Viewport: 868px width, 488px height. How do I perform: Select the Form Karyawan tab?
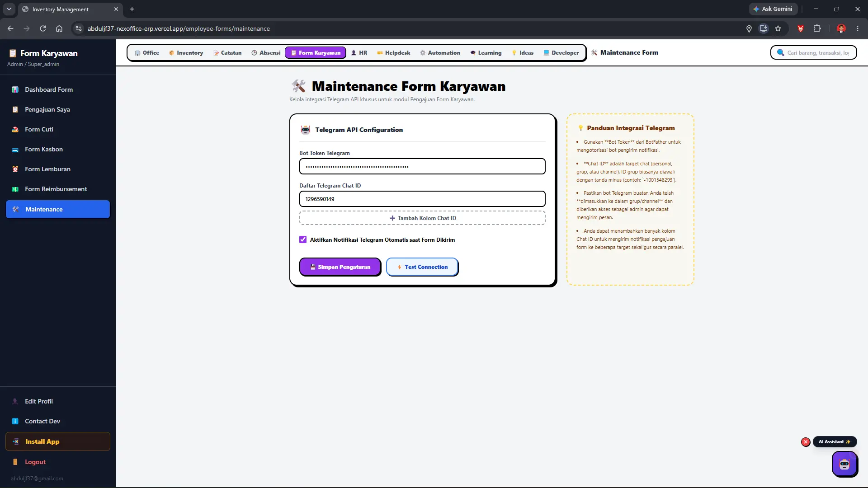[x=316, y=53]
